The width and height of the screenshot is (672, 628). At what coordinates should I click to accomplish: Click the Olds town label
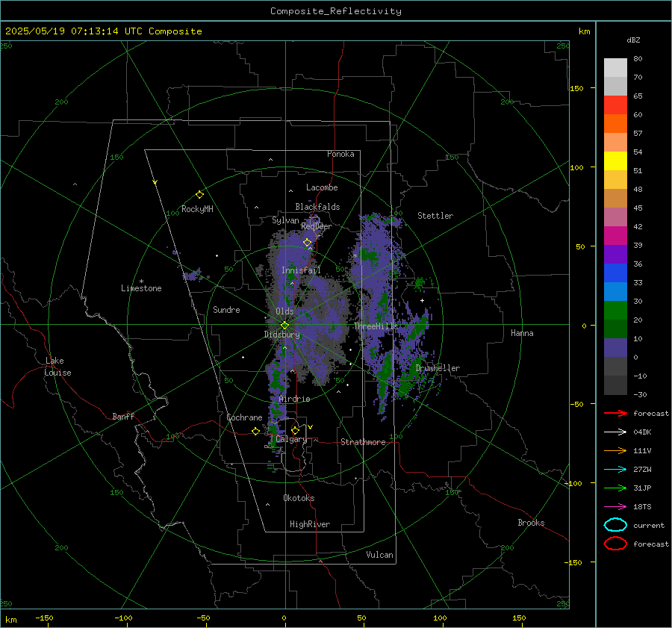tap(284, 311)
